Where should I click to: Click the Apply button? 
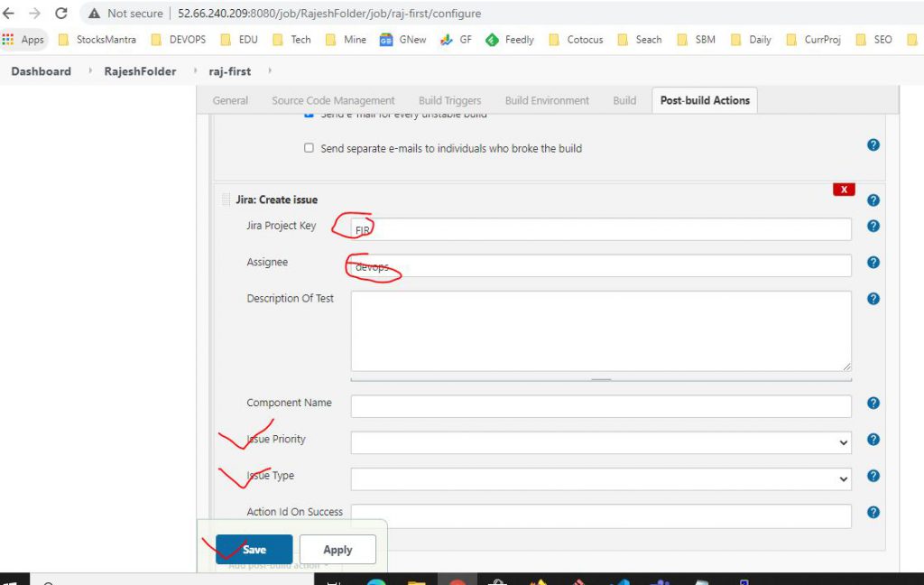337,550
